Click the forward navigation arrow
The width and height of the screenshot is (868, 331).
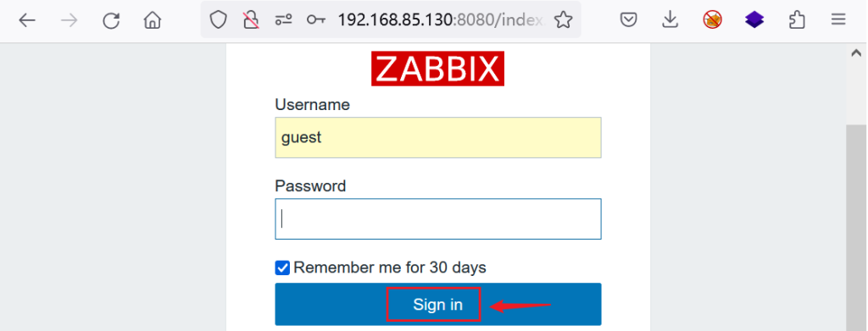click(x=70, y=21)
